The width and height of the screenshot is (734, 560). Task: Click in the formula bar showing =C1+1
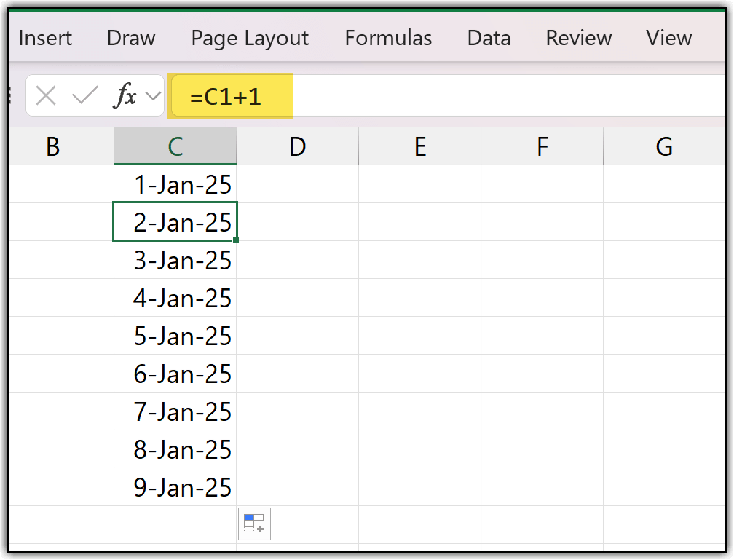(437, 96)
